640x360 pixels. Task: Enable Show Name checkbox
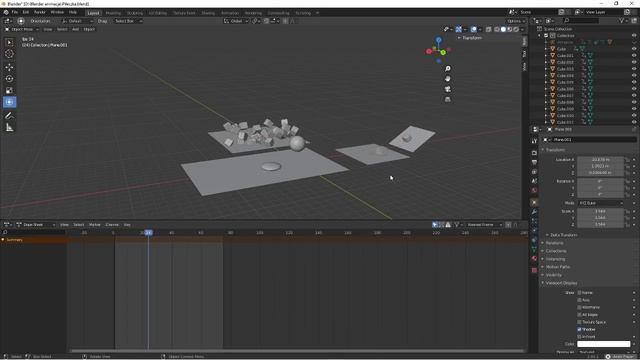[x=579, y=293]
